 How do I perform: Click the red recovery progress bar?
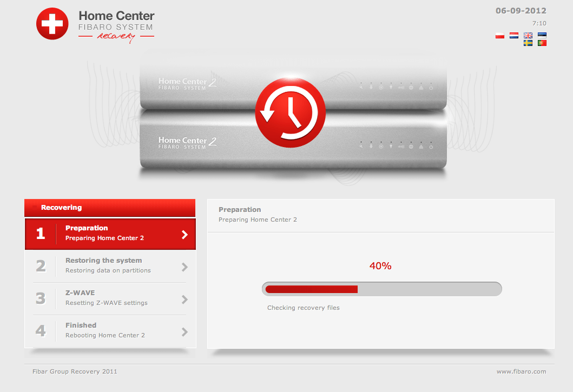coord(382,289)
